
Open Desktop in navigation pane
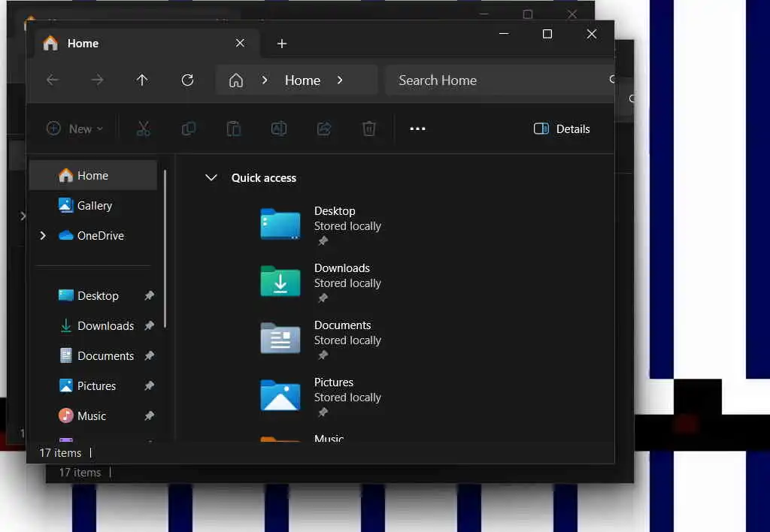click(98, 296)
